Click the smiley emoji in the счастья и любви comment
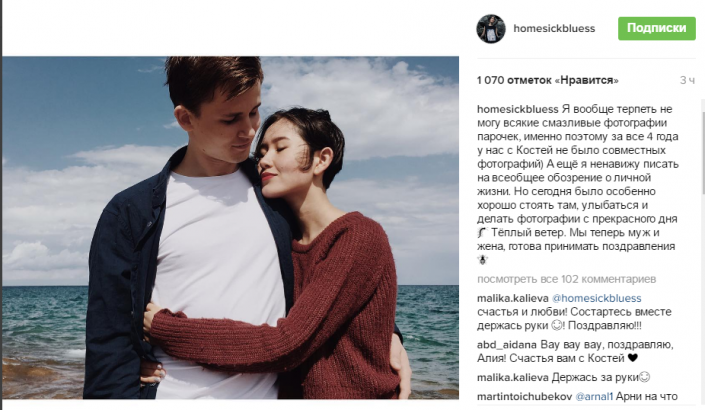705x410 pixels. pyautogui.click(x=557, y=325)
